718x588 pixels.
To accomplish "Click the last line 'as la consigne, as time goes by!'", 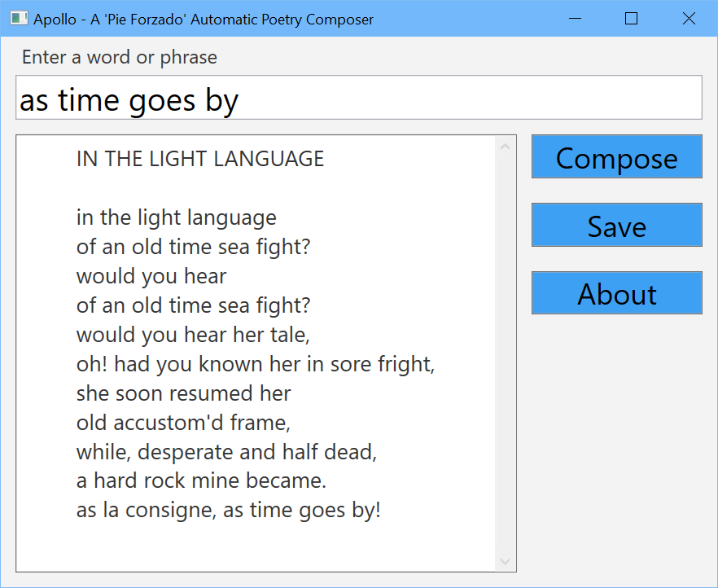I will 229,510.
